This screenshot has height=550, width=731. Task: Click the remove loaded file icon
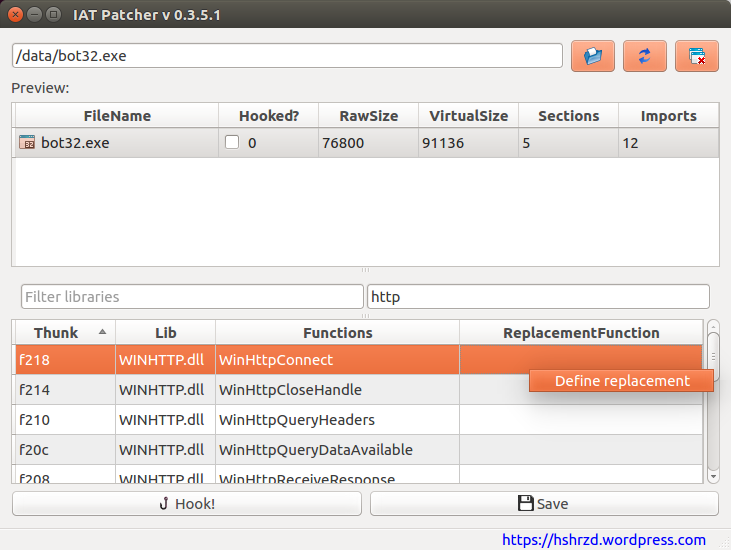click(697, 56)
